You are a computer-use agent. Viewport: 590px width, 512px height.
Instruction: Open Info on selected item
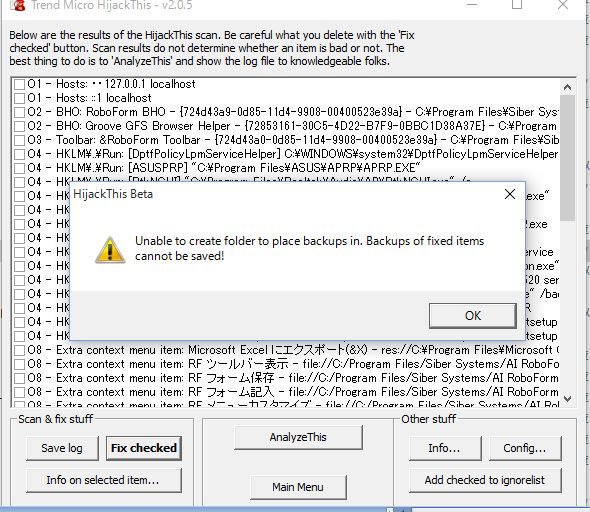click(x=103, y=480)
